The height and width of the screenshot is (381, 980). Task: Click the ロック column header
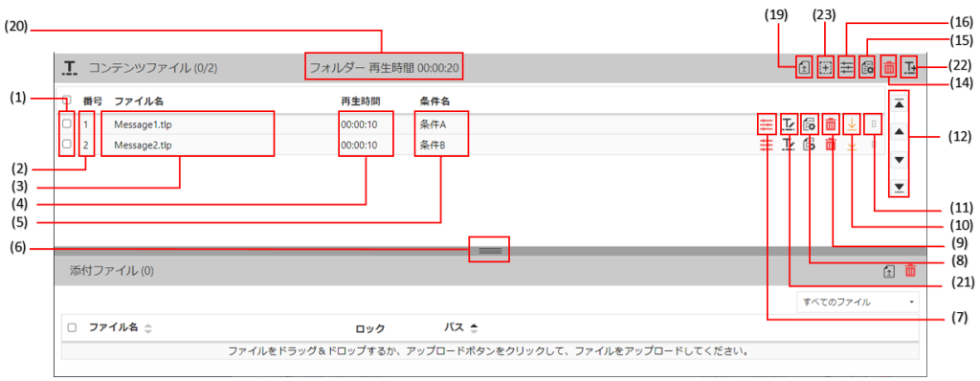pos(370,328)
